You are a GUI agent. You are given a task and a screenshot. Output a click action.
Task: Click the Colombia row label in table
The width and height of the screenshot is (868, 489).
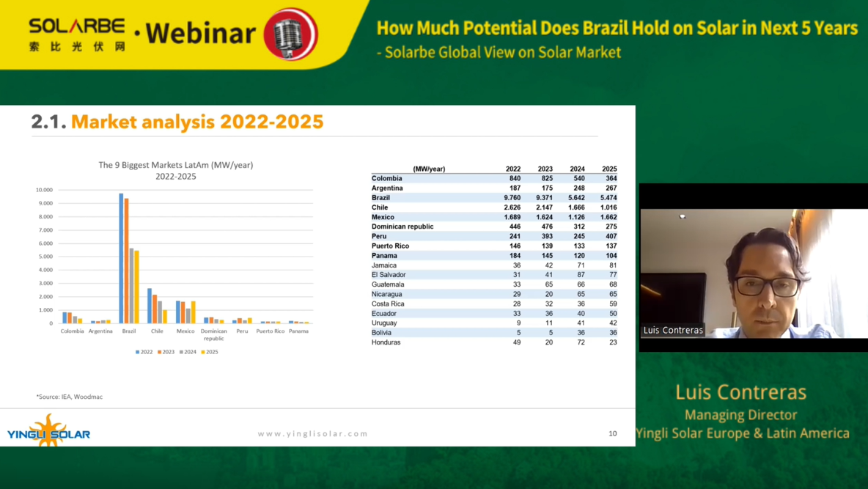pyautogui.click(x=387, y=178)
